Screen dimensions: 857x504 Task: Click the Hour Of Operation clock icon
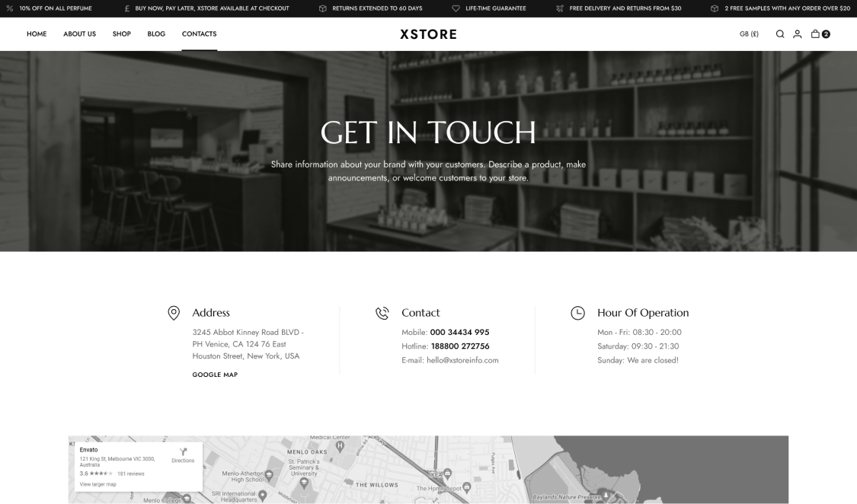click(x=578, y=313)
